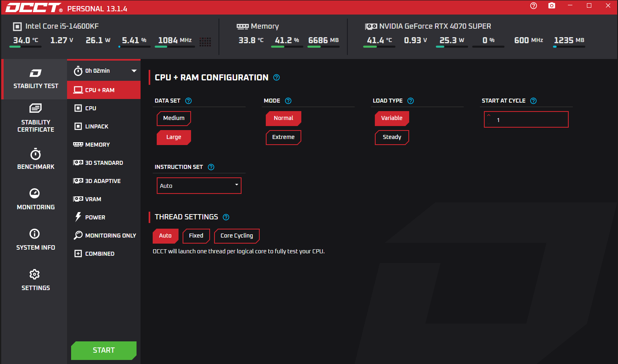Click the GPU temperature 41.4 °C reading

[x=379, y=40]
